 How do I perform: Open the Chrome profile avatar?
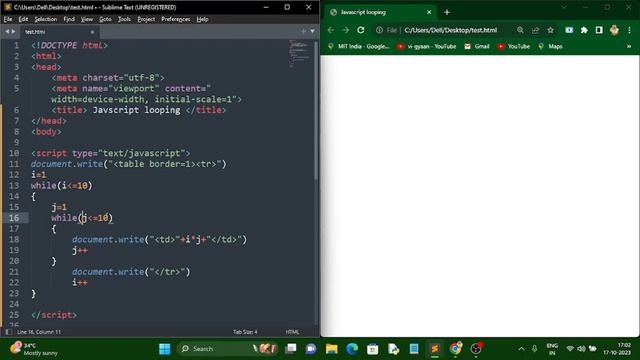coord(614,30)
